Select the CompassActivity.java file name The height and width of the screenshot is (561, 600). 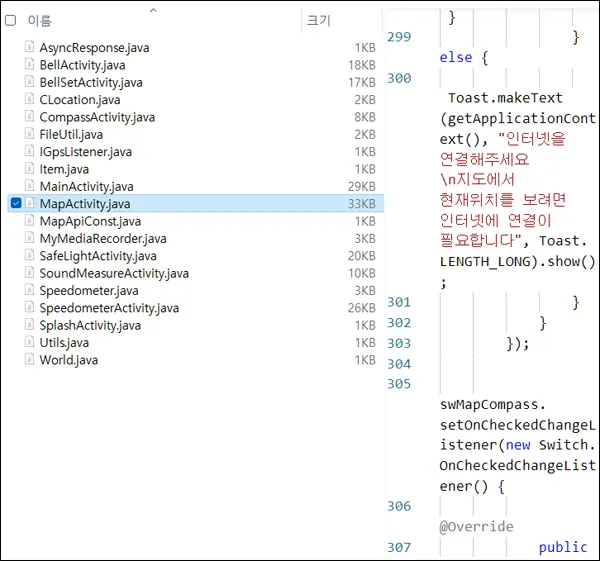point(97,117)
